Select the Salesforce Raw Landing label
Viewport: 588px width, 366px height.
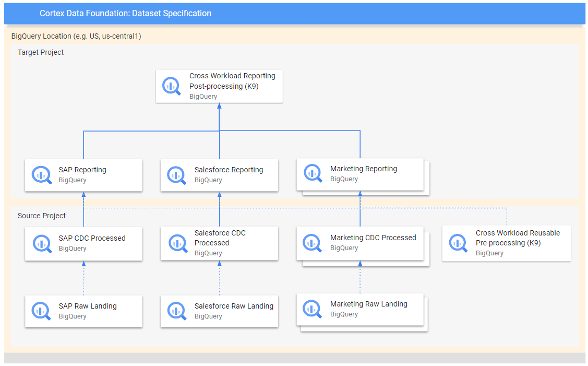[234, 306]
